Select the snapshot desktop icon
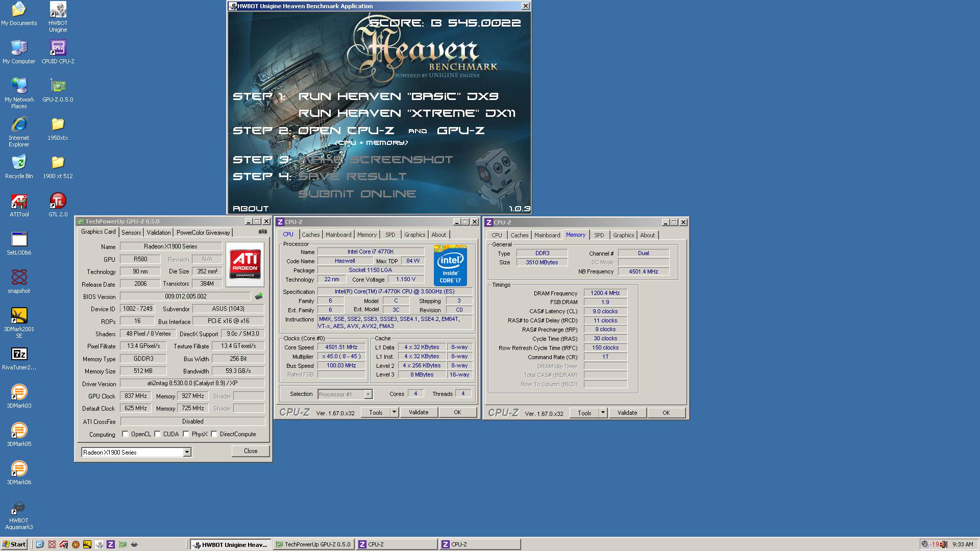The width and height of the screenshot is (980, 551). pyautogui.click(x=19, y=282)
